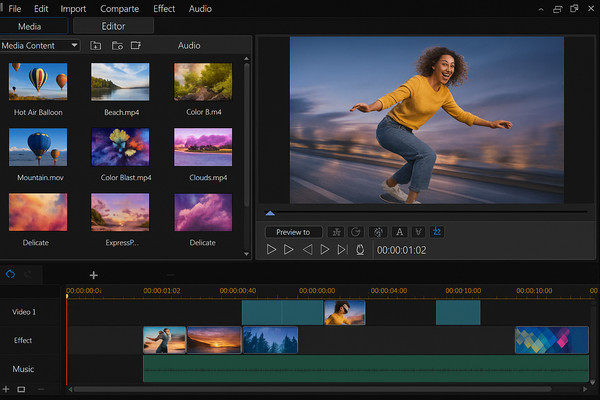This screenshot has height=400, width=600.
Task: Click the plus icon above the timeline ruler
Action: [x=94, y=275]
